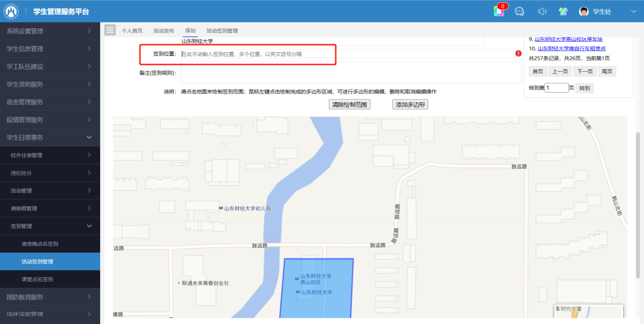This screenshot has height=324, width=644.
Task: Collapse the sidebar with the menu toggle icon
Action: (110, 30)
